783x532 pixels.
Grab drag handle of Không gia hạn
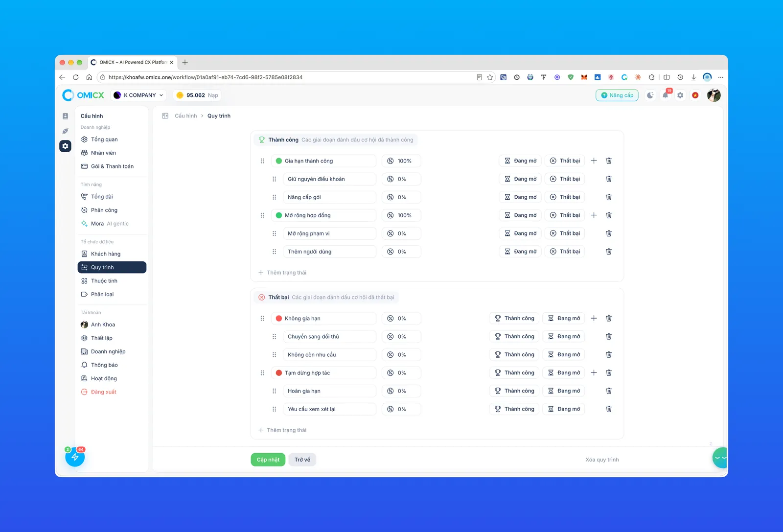coord(262,319)
